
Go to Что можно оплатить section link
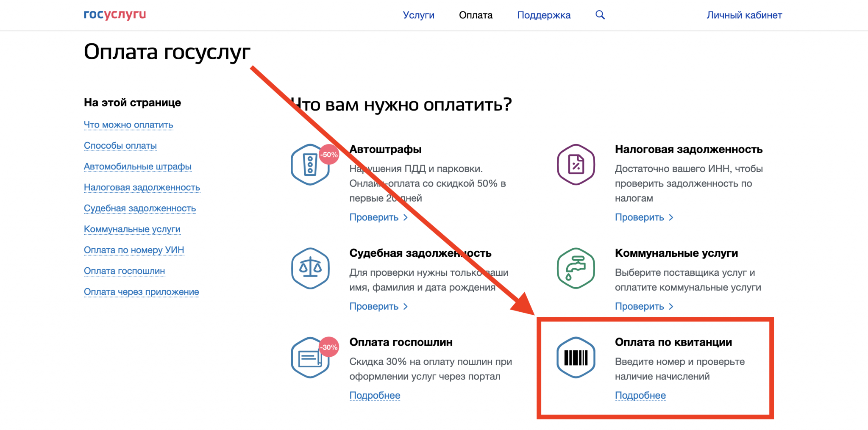(128, 125)
